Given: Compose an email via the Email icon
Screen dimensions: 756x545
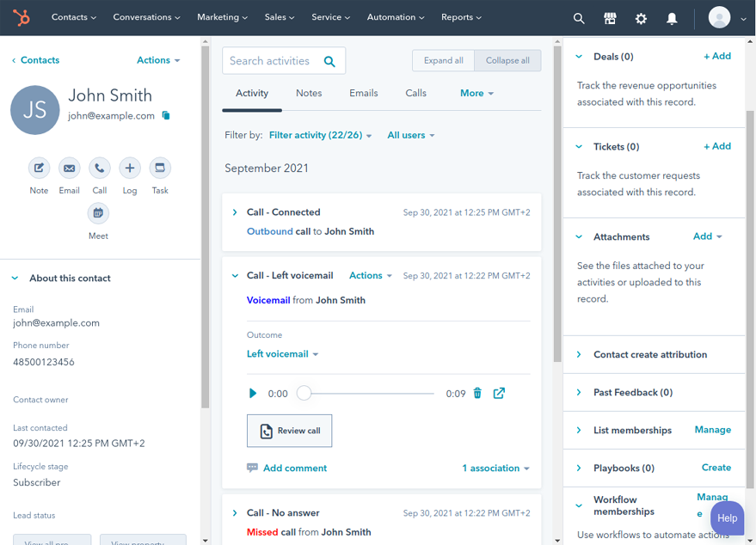Looking at the screenshot, I should [x=69, y=168].
